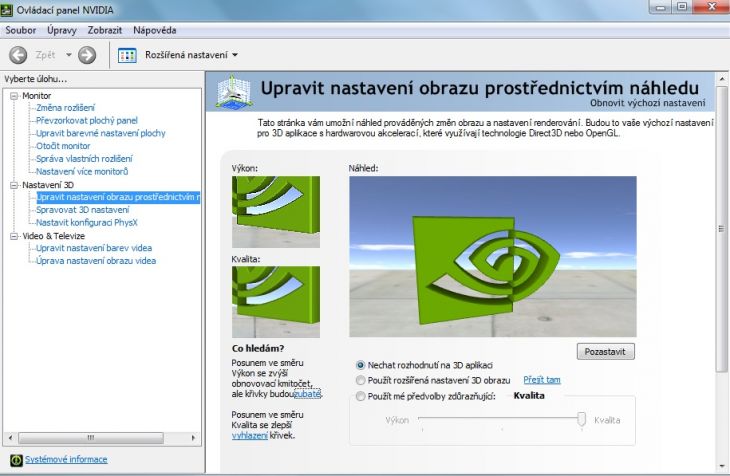Click the Pozastavit button
730x476 pixels.
pos(605,352)
